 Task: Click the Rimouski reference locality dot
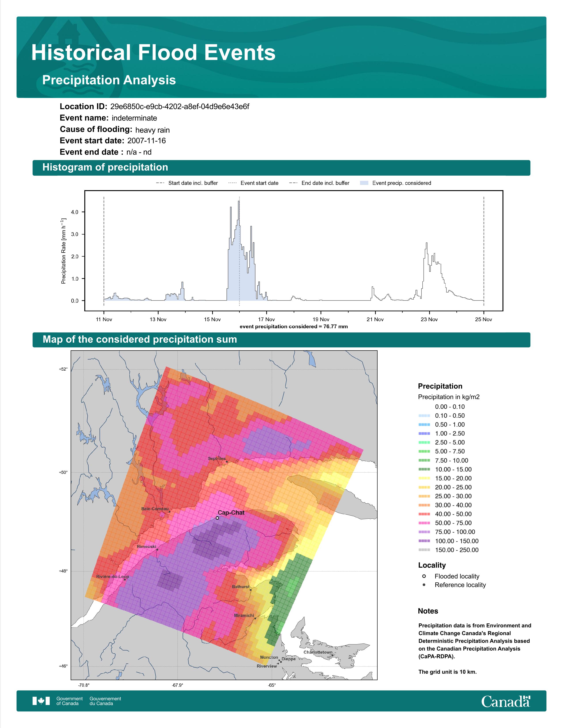pos(157,550)
